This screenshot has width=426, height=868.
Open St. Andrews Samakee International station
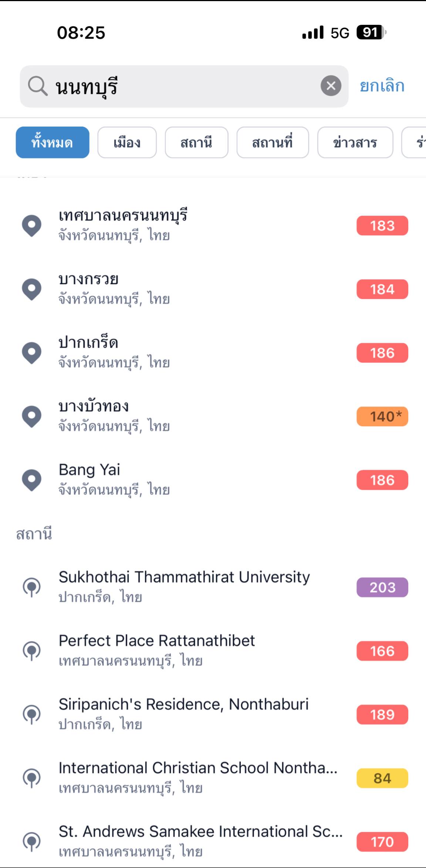pyautogui.click(x=200, y=841)
